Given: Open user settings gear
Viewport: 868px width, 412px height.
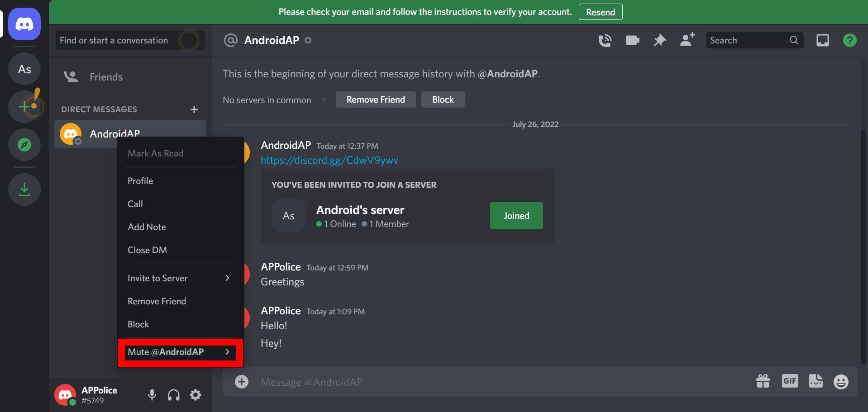Looking at the screenshot, I should [x=195, y=394].
